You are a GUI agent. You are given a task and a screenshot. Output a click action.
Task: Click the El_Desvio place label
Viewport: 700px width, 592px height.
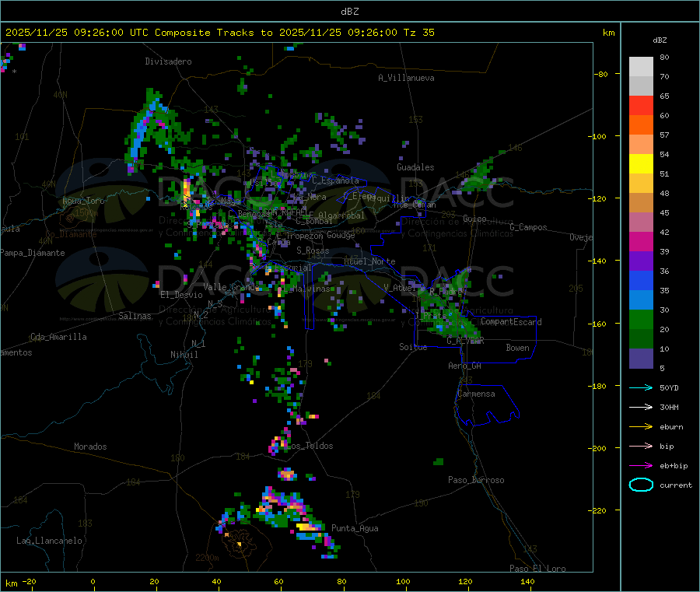(x=181, y=295)
